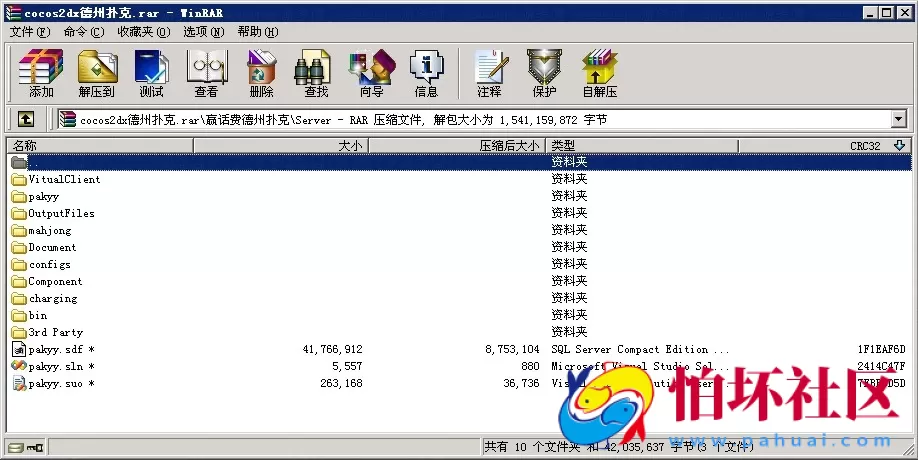Screen dimensions: 918x460
Task: Select the parent folder (..) row
Action: [460, 162]
